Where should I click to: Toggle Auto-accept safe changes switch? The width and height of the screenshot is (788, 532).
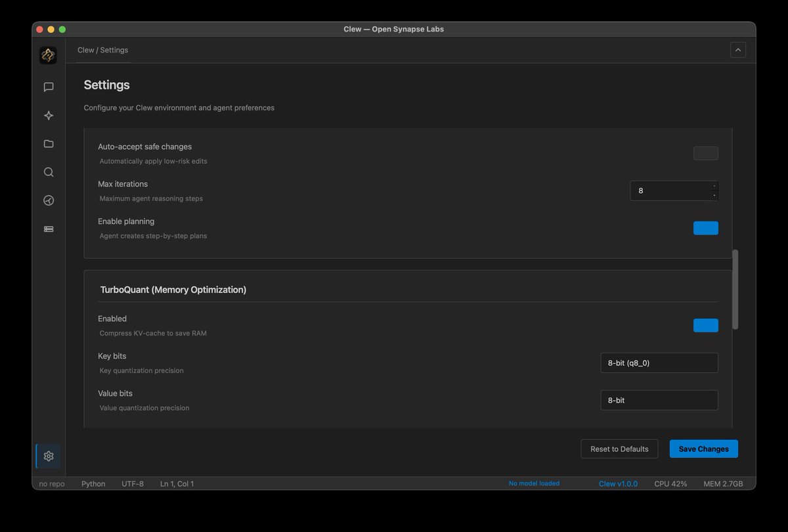[x=706, y=154]
